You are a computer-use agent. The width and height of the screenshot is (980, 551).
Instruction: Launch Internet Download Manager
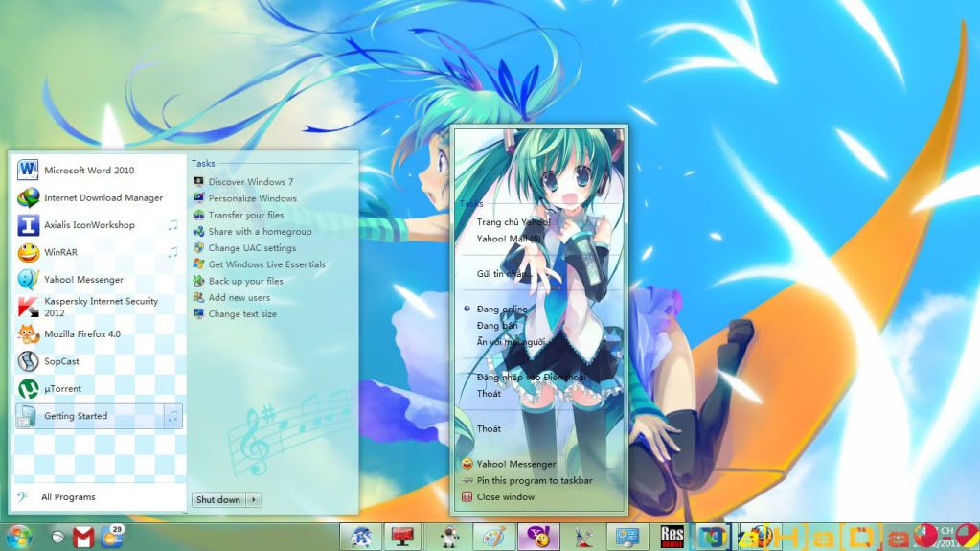click(103, 198)
